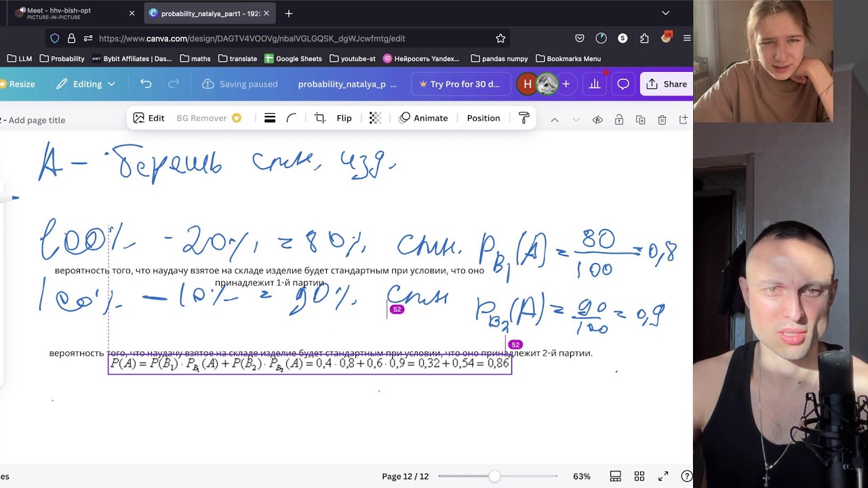Image resolution: width=868 pixels, height=488 pixels.
Task: Add a collaborator with the plus icon
Action: [566, 84]
